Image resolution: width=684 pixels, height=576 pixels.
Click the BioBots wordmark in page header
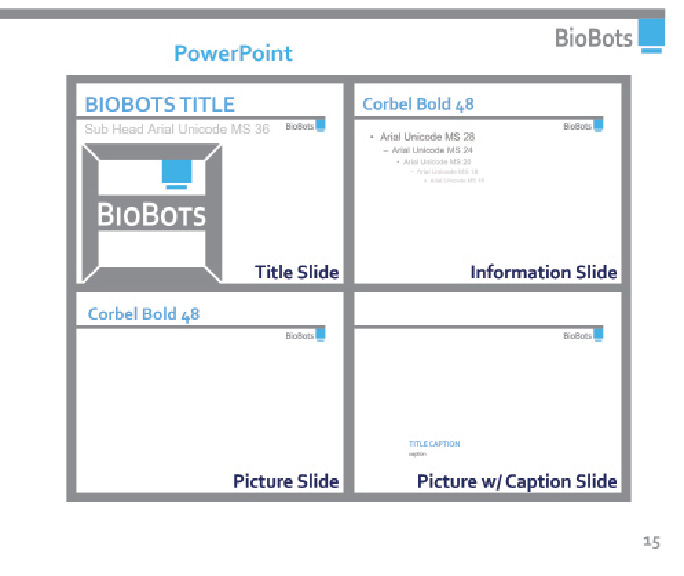click(x=594, y=38)
